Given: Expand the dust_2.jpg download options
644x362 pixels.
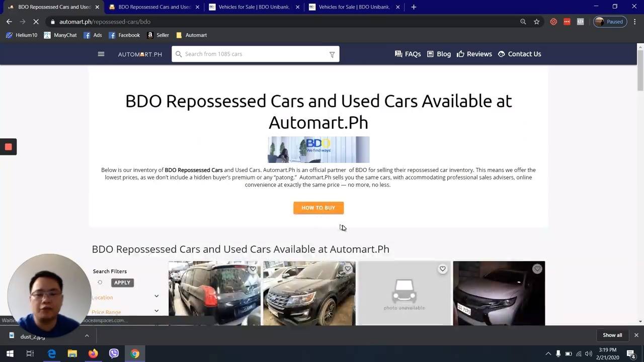Looking at the screenshot, I should tap(87, 336).
